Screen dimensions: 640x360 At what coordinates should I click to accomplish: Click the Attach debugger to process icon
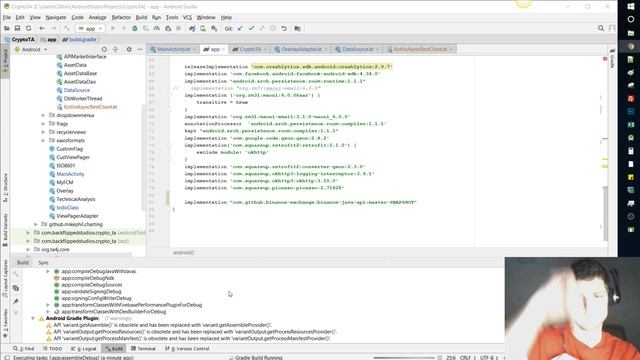(x=168, y=28)
